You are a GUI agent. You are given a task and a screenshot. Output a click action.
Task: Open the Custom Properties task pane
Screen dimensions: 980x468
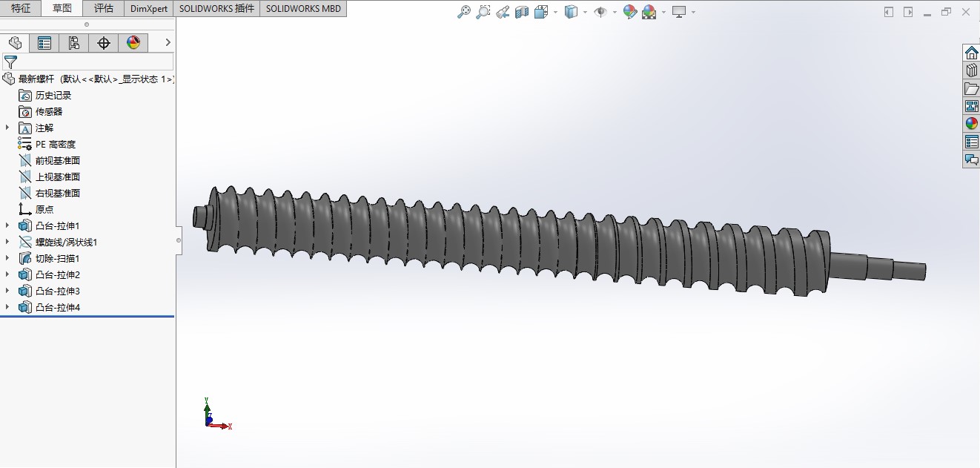(971, 142)
